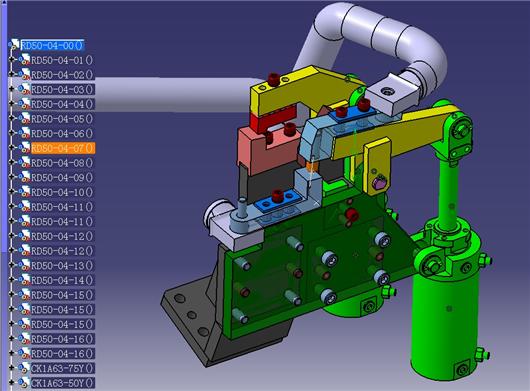Click the part icon beside highlighted RD50-04-07
Viewport: 530px width, 391px height.
24,148
